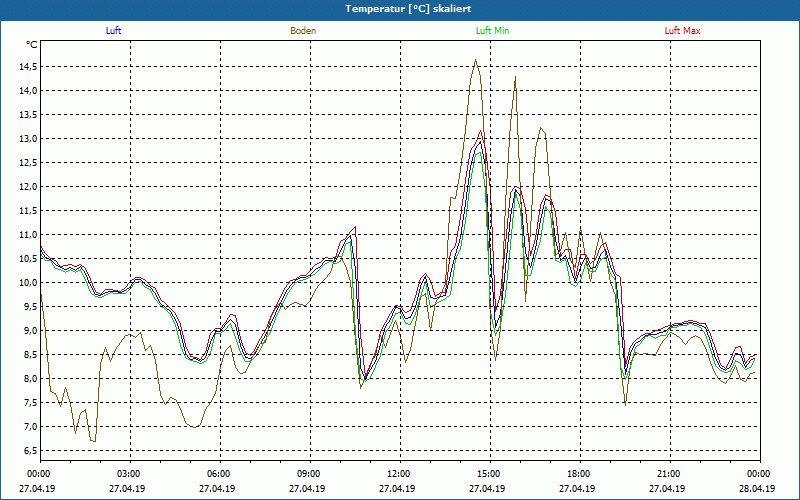Viewport: 800px width, 500px height.
Task: Click the 9,5 y-axis value
Action: [x=30, y=307]
